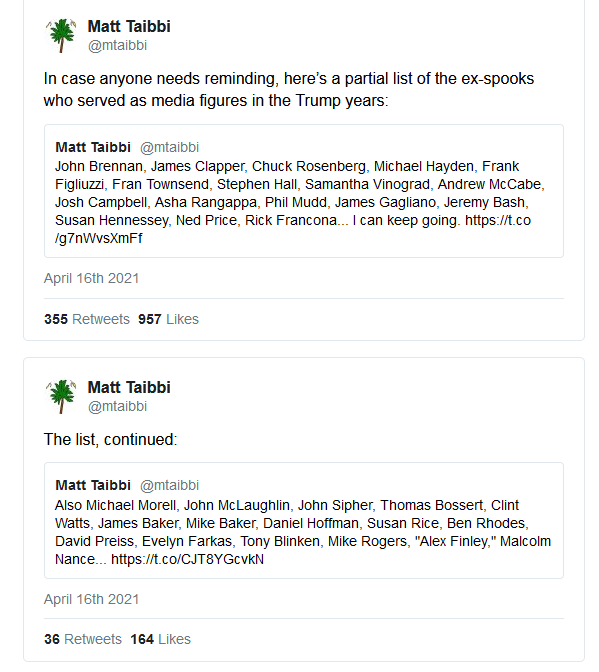Click Matt Taibbi name inside second quoted tweet

[93, 485]
